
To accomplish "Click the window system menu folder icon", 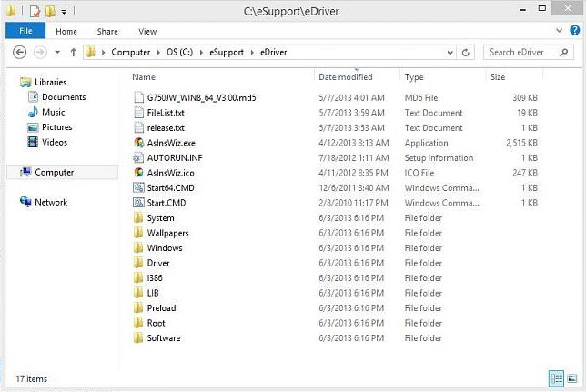I will click(x=11, y=11).
